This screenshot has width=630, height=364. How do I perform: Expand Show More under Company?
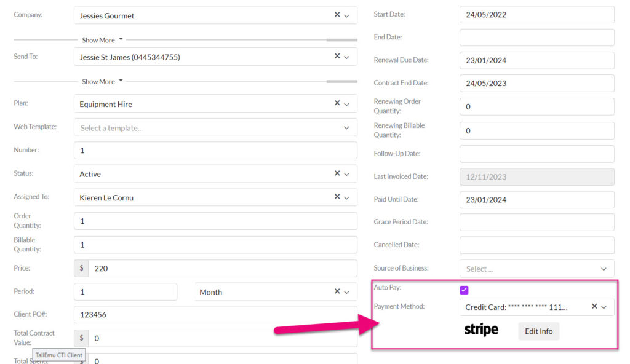[102, 40]
